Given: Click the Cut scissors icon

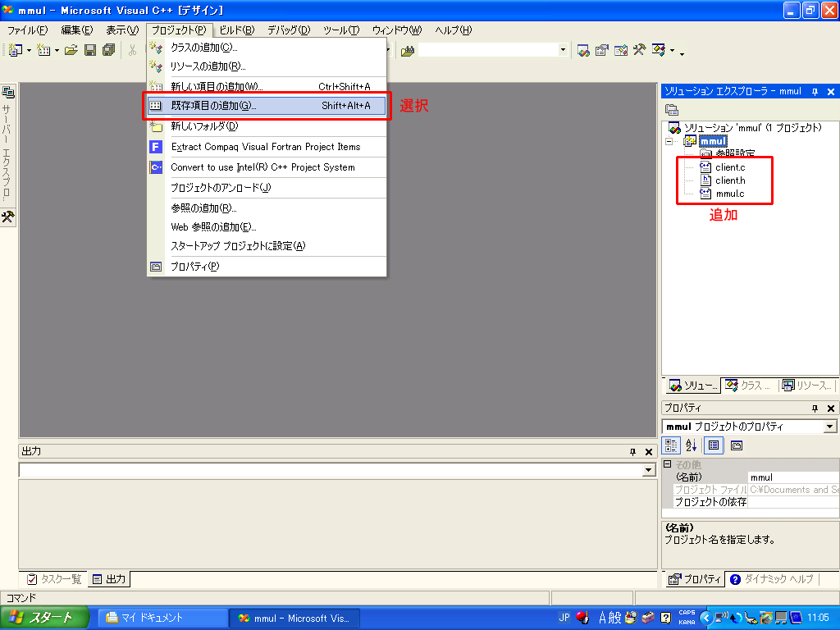Looking at the screenshot, I should coord(132,50).
